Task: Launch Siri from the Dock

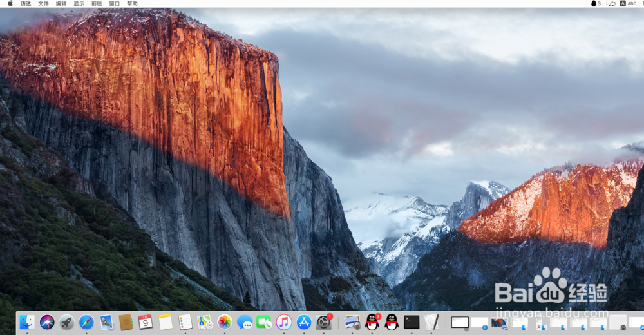Action: pos(47,322)
